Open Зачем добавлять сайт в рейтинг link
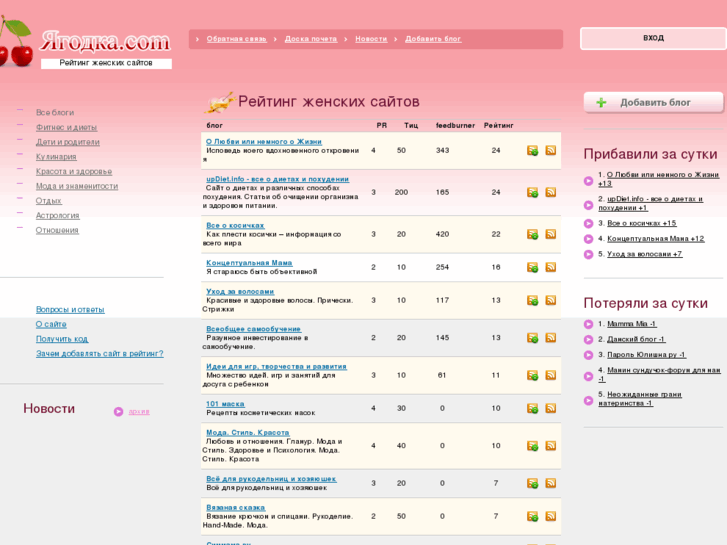This screenshot has width=727, height=545. [100, 354]
